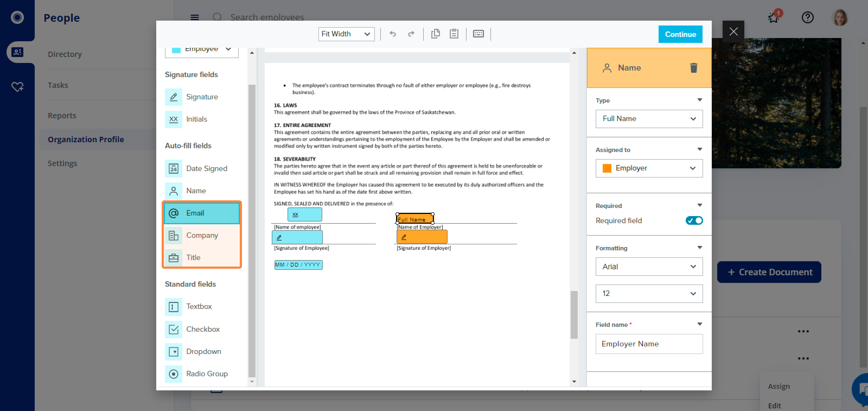Select the employee initials field on document
This screenshot has width=868, height=411.
(304, 214)
